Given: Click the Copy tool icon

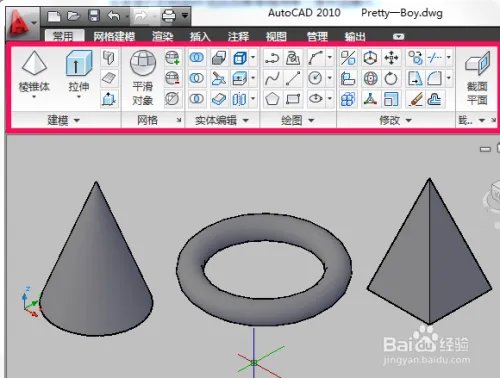Looking at the screenshot, I should (415, 58).
